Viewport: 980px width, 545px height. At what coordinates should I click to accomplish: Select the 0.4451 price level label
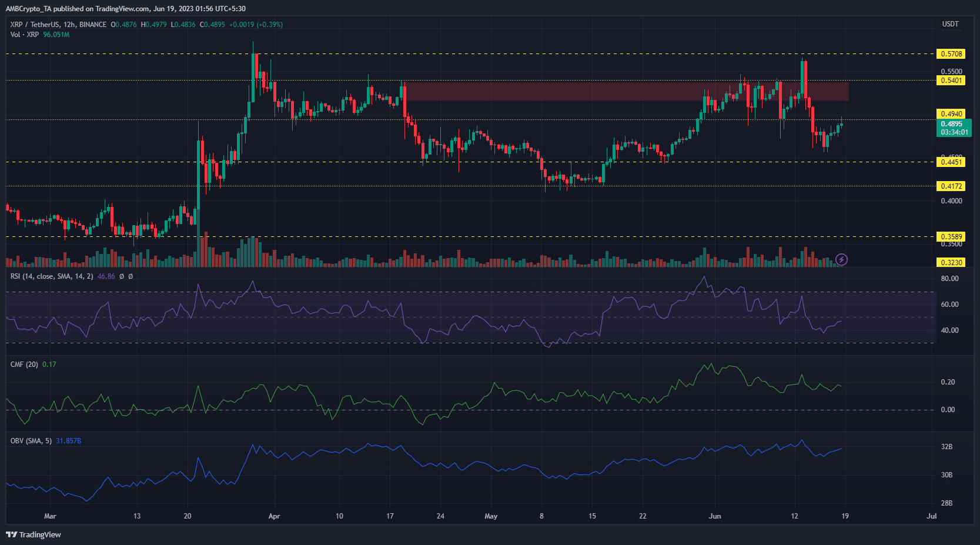click(951, 162)
